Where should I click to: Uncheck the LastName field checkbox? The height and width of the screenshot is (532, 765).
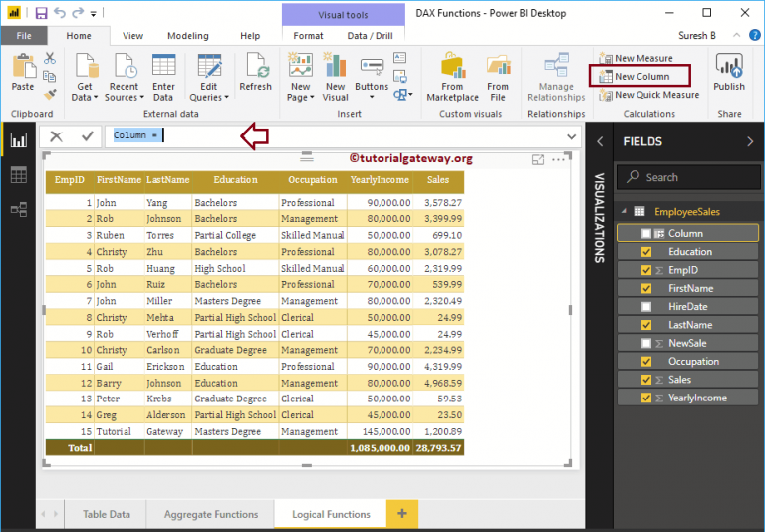point(646,325)
